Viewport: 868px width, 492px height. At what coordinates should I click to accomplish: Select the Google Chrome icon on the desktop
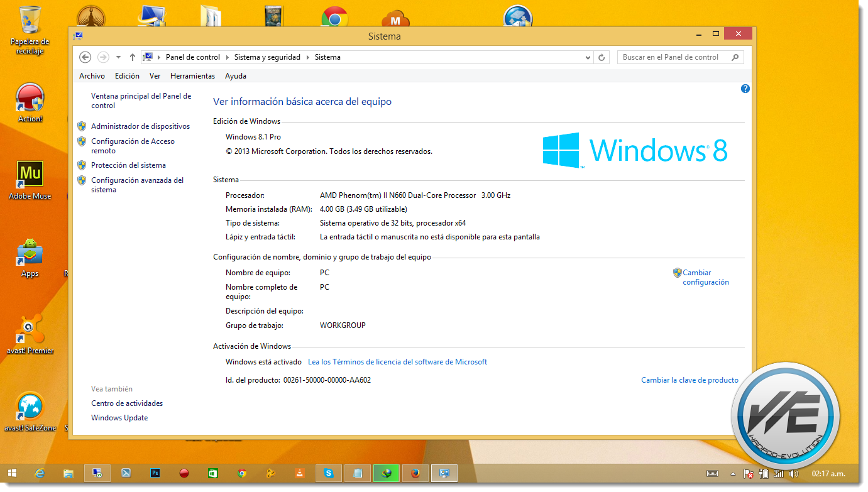click(x=334, y=17)
